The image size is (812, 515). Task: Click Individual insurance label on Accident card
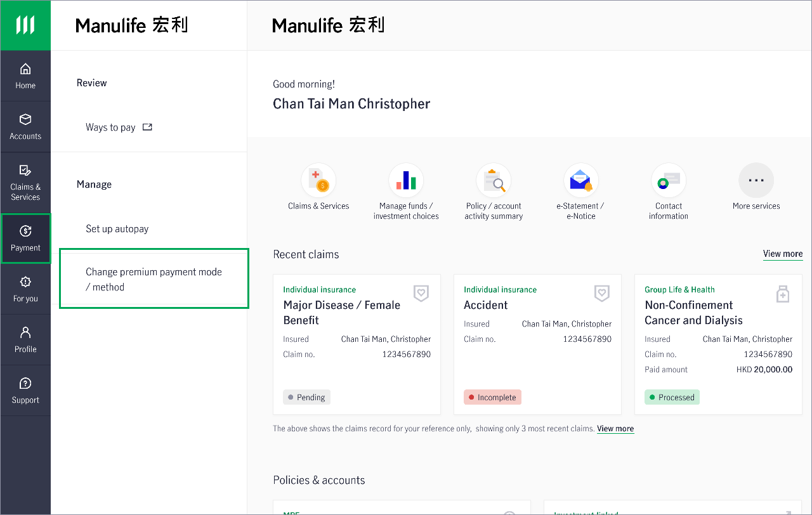500,290
